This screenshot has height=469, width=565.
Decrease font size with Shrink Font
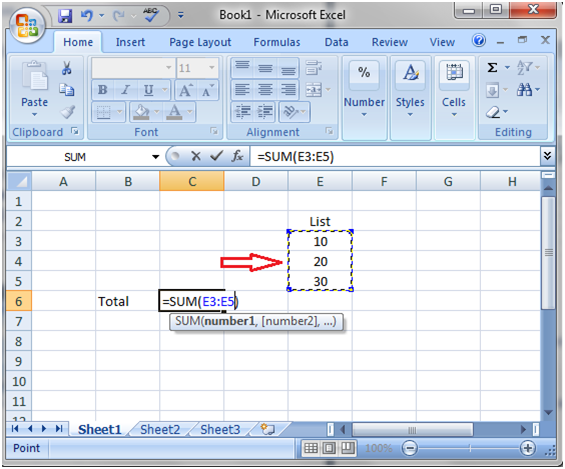[x=207, y=90]
